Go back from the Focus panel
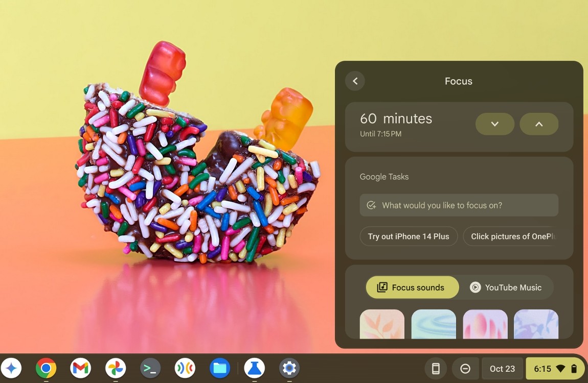Viewport: 588px width, 383px height. coord(355,81)
